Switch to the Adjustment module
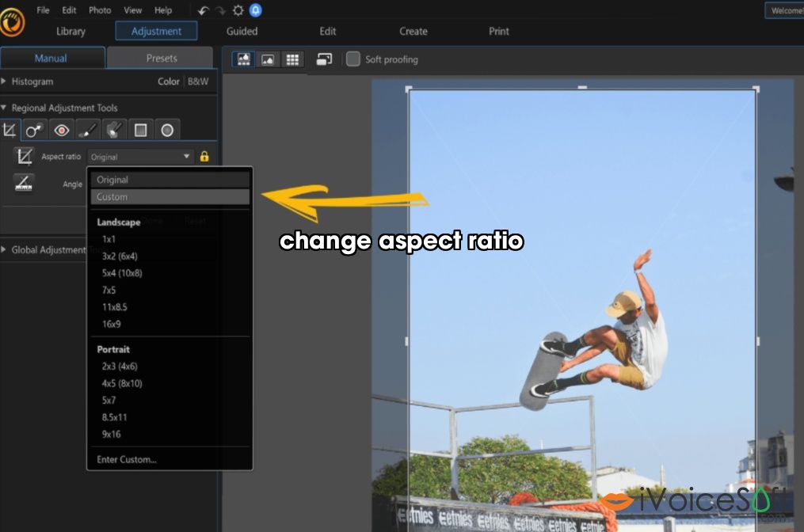The image size is (804, 532). [x=156, y=31]
